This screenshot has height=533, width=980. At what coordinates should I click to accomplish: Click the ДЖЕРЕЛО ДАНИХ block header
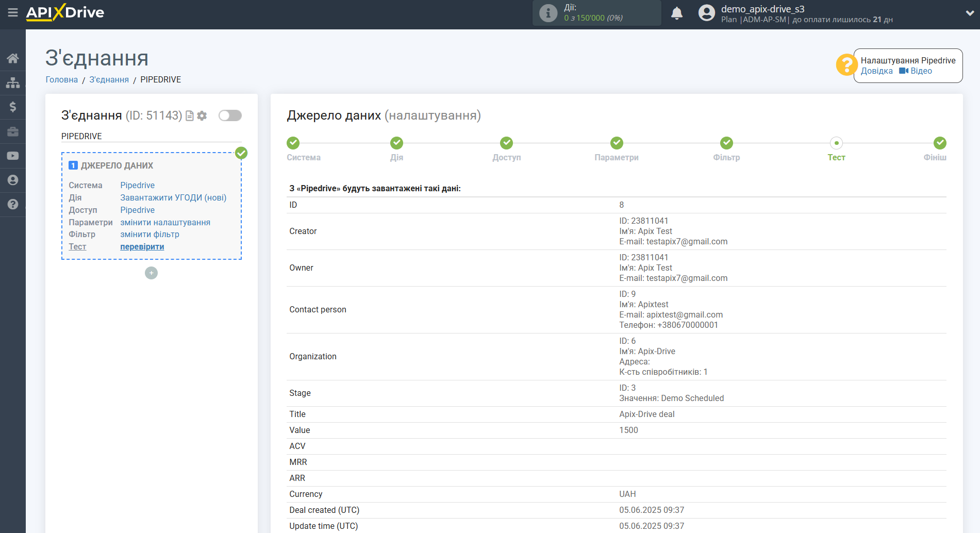coord(117,165)
